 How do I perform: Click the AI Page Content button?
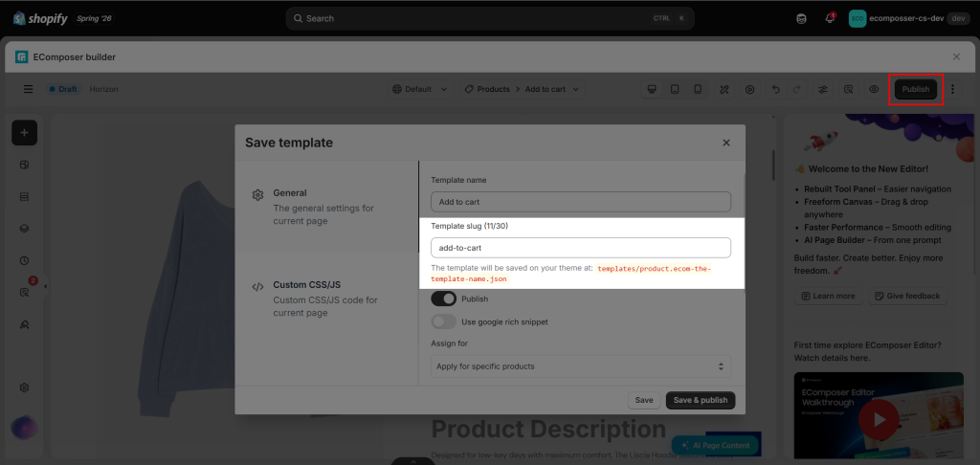(x=715, y=446)
